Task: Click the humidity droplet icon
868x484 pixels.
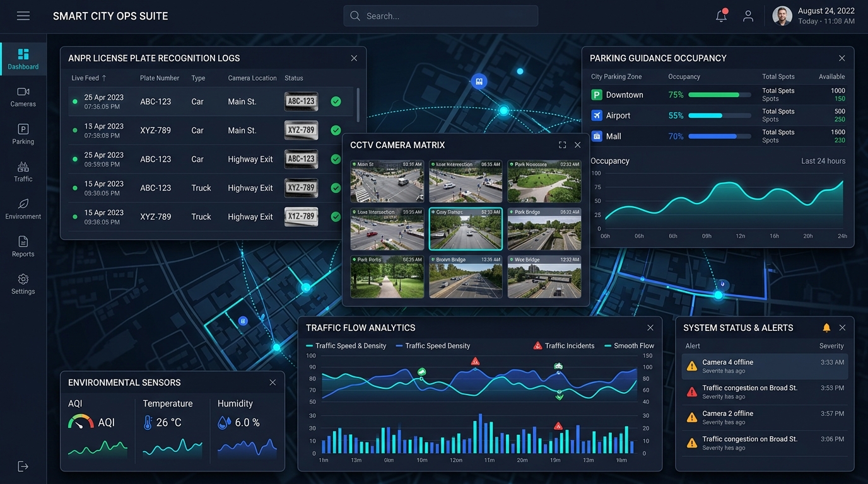Action: coord(224,422)
